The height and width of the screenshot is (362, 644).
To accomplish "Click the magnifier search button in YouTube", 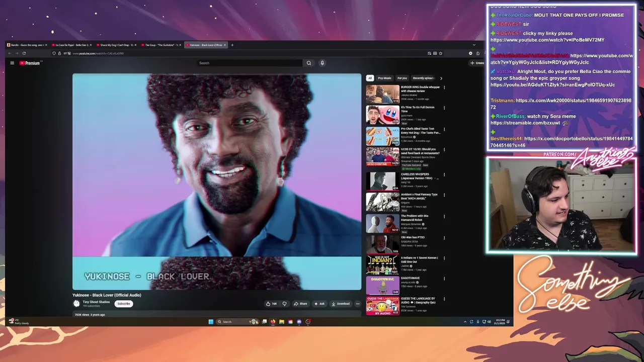I will tap(309, 63).
